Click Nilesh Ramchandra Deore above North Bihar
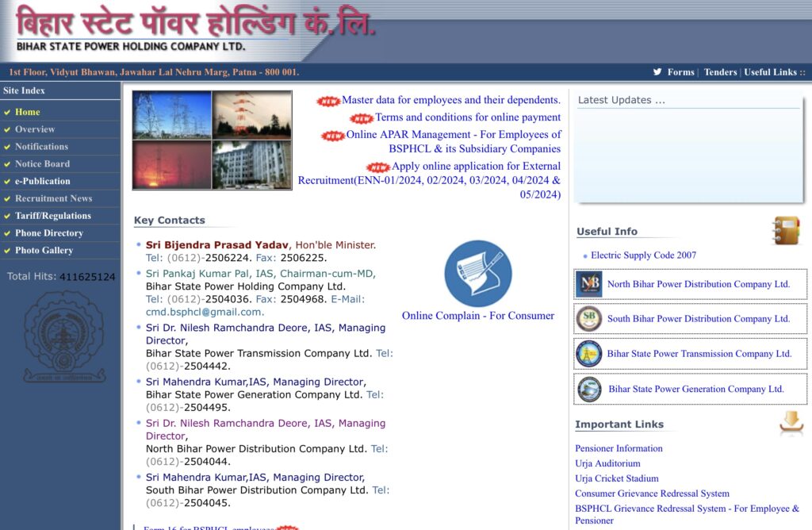The width and height of the screenshot is (812, 530). point(265,429)
